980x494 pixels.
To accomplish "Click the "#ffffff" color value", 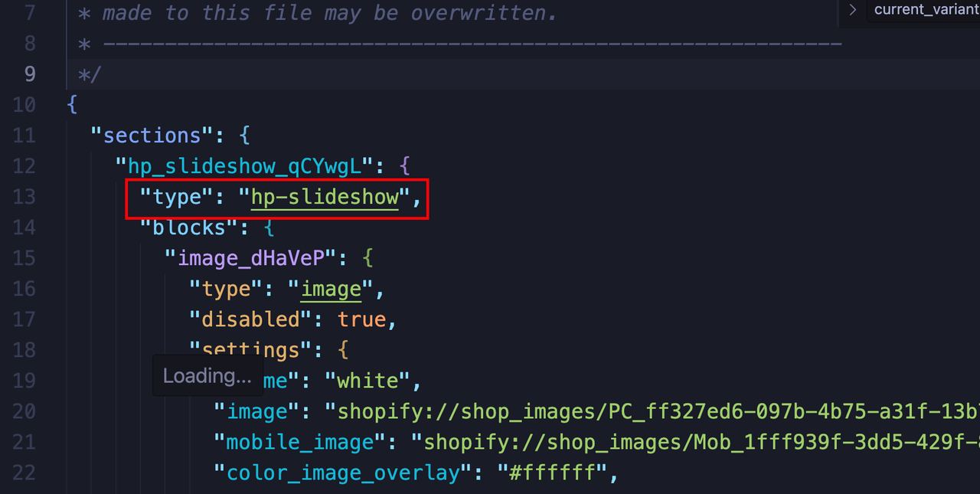I will coord(553,473).
